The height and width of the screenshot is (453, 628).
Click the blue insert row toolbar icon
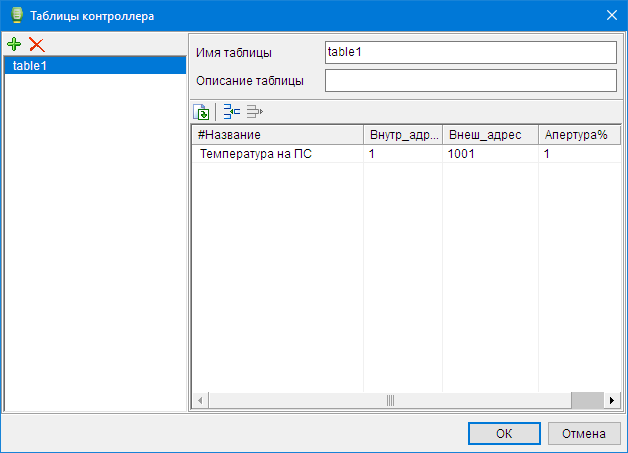click(x=231, y=112)
